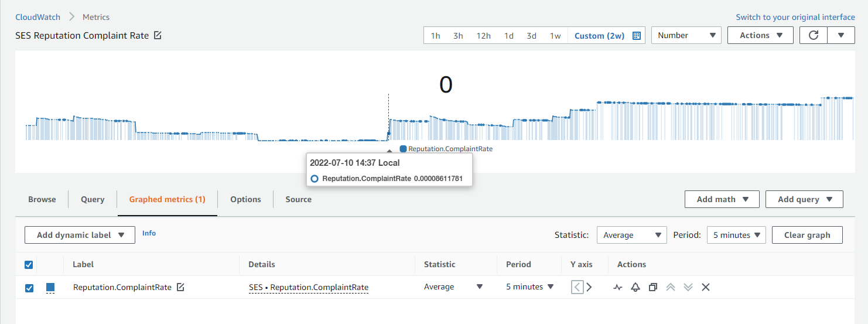Click the Clear graph button
Viewport: 868px width, 324px height.
(807, 235)
